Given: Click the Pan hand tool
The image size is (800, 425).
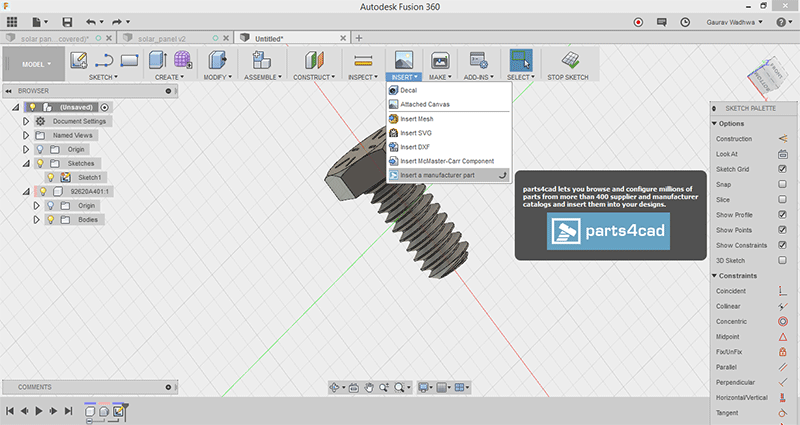Looking at the screenshot, I should point(369,388).
